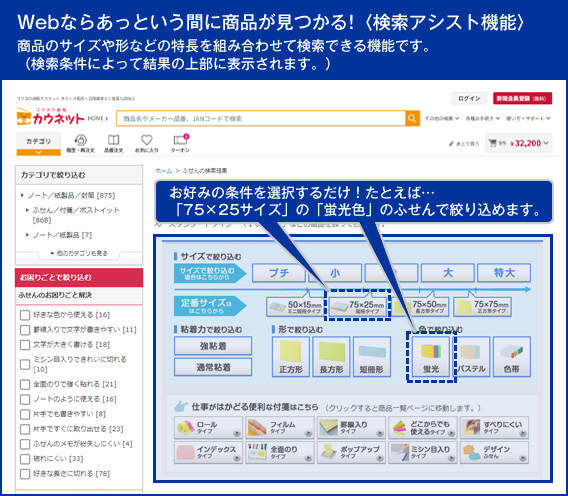Filter by 通常粘着 adhesive strength
568x496 pixels.
pos(213,367)
